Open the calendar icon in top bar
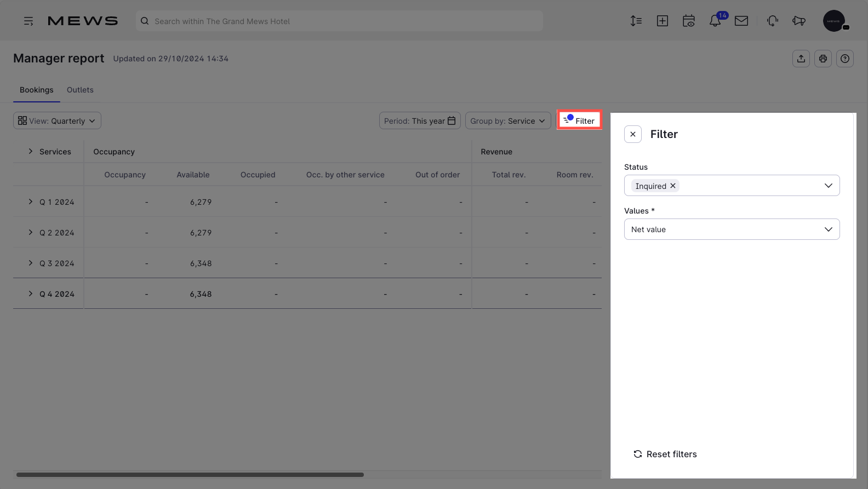This screenshot has height=489, width=868. click(688, 21)
